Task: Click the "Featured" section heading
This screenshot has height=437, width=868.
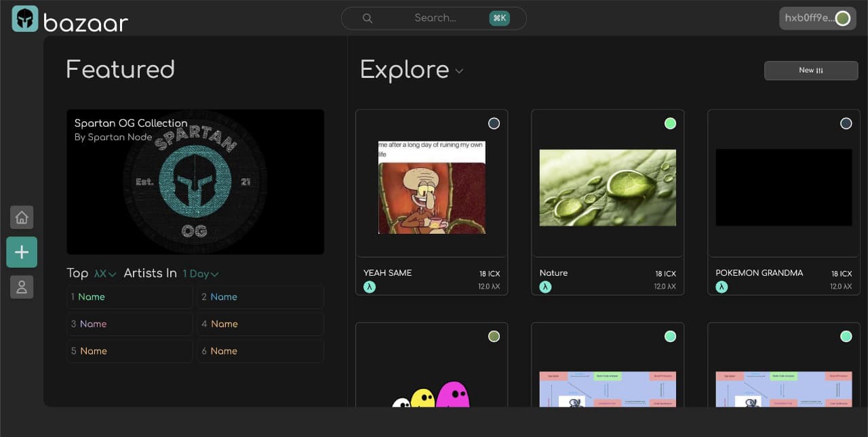Action: coord(120,70)
